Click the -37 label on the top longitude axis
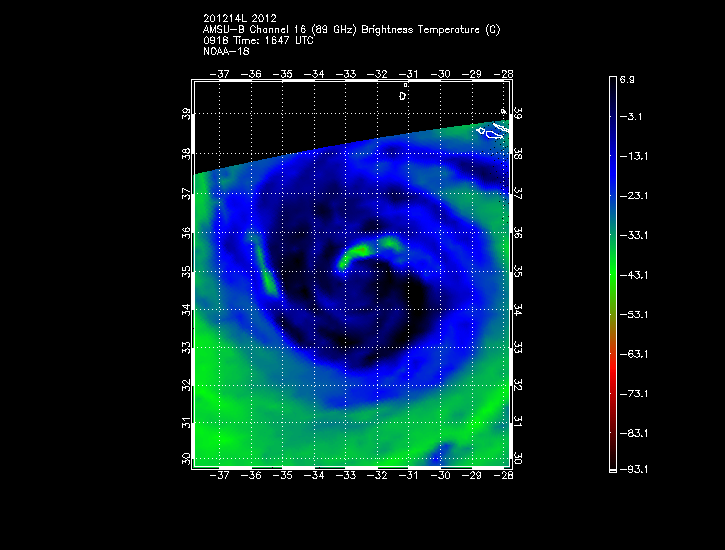725x550 pixels. click(220, 74)
